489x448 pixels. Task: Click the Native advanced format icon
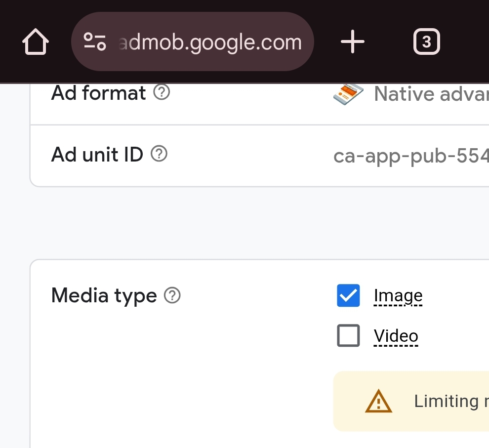point(348,94)
